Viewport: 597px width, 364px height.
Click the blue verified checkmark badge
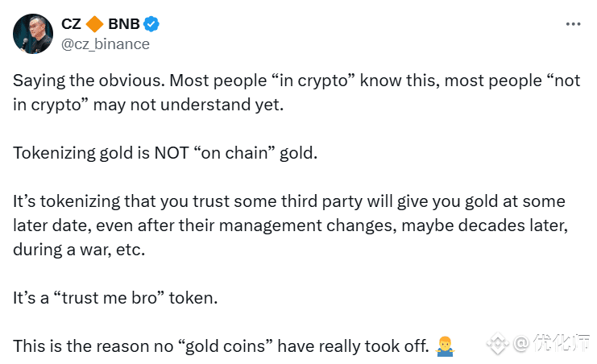pyautogui.click(x=151, y=24)
